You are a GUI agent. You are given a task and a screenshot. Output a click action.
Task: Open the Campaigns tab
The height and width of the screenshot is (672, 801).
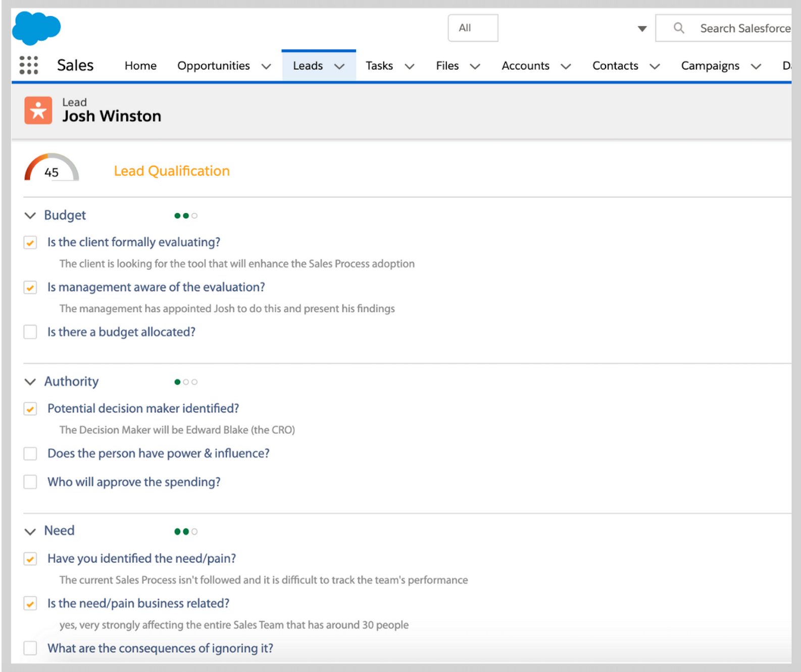click(710, 66)
